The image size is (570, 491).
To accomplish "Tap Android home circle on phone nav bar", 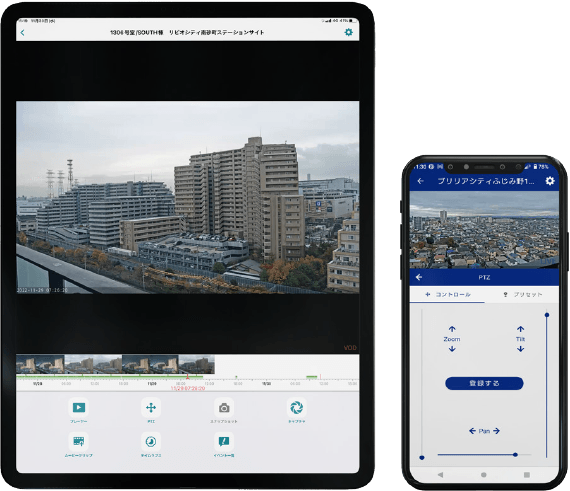I will tap(483, 475).
